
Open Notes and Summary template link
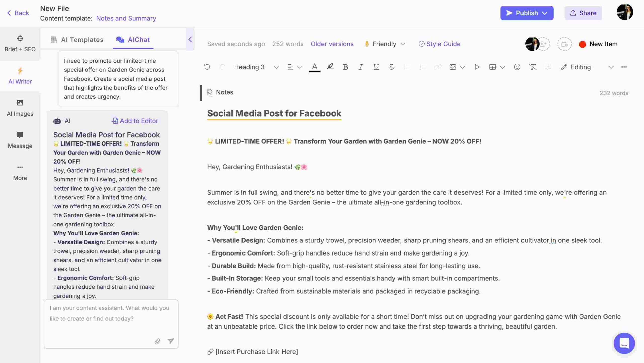coord(126,18)
